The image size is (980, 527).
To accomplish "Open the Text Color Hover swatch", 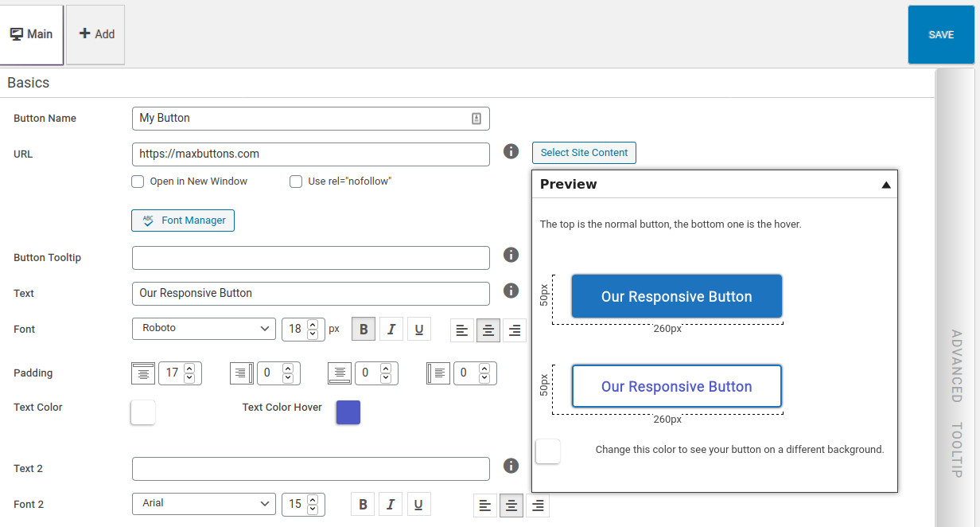I will coord(348,412).
